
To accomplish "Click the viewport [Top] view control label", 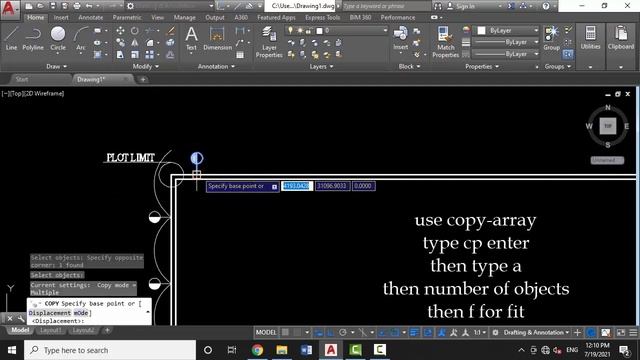I will pos(17,93).
